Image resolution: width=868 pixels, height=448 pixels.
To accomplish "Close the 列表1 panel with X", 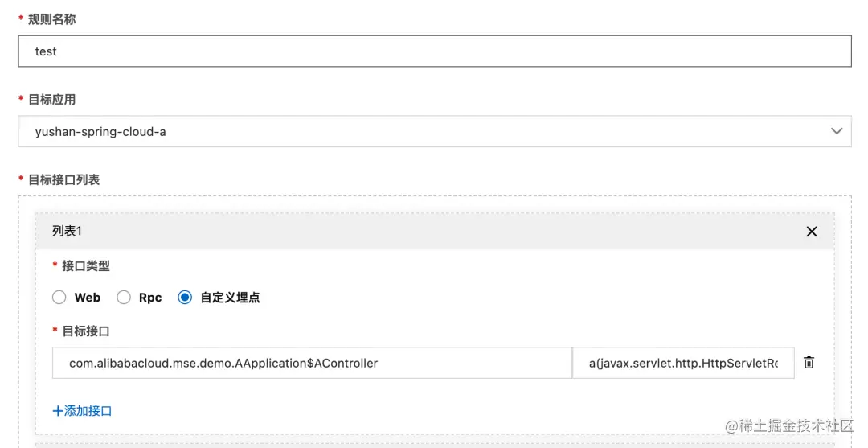I will (812, 232).
